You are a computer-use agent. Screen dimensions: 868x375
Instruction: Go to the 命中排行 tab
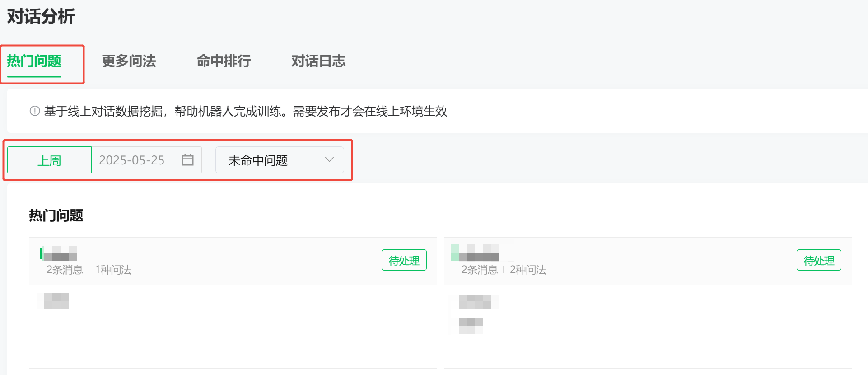(x=224, y=61)
